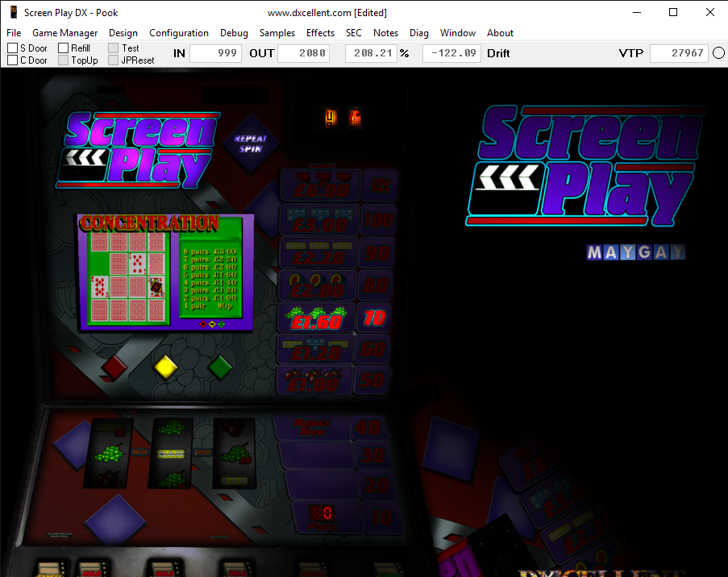728x577 pixels.
Task: Click the Drift value field
Action: [x=451, y=53]
